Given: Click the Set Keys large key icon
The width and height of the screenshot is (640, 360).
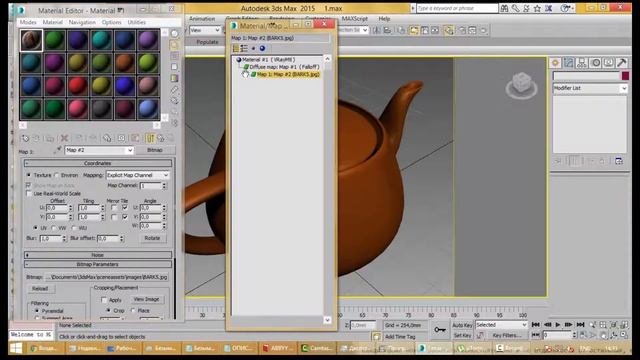Looking at the screenshot, I should (440, 329).
